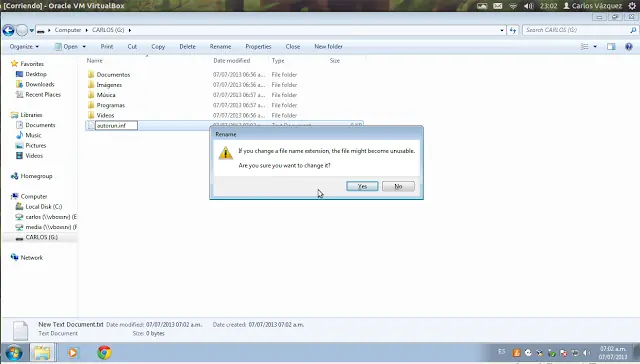Viewport: 640px width, 364px height.
Task: Select Network in the navigation pane
Action: click(x=31, y=258)
